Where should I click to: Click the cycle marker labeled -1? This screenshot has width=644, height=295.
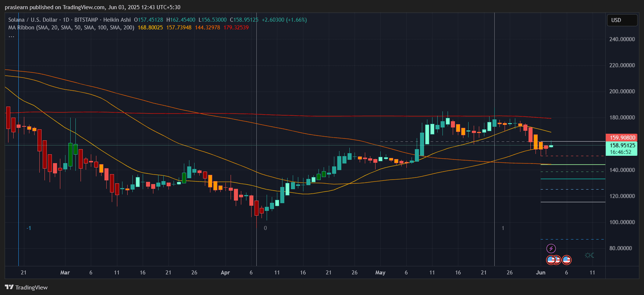coord(29,228)
